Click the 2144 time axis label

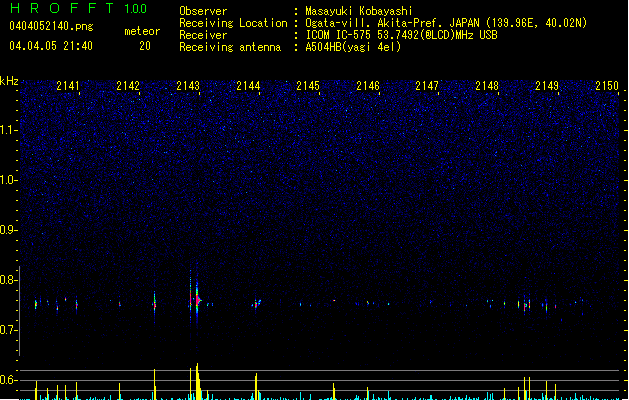[248, 86]
